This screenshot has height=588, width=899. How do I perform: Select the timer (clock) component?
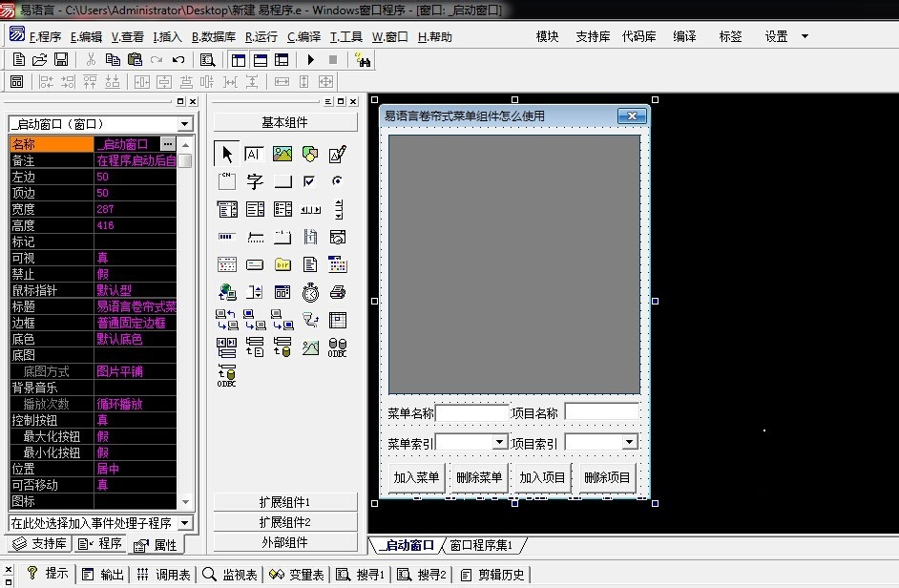click(310, 292)
